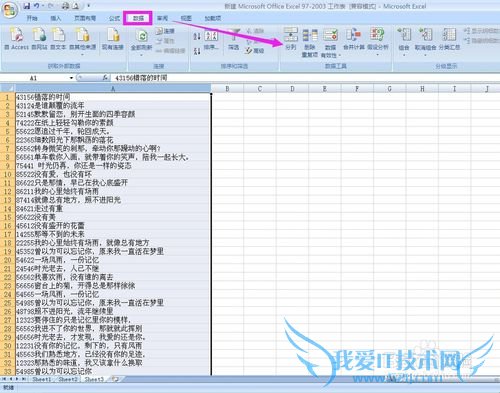Switch to Page Layout (页面布局) tab
This screenshot has height=393, width=500.
click(85, 18)
